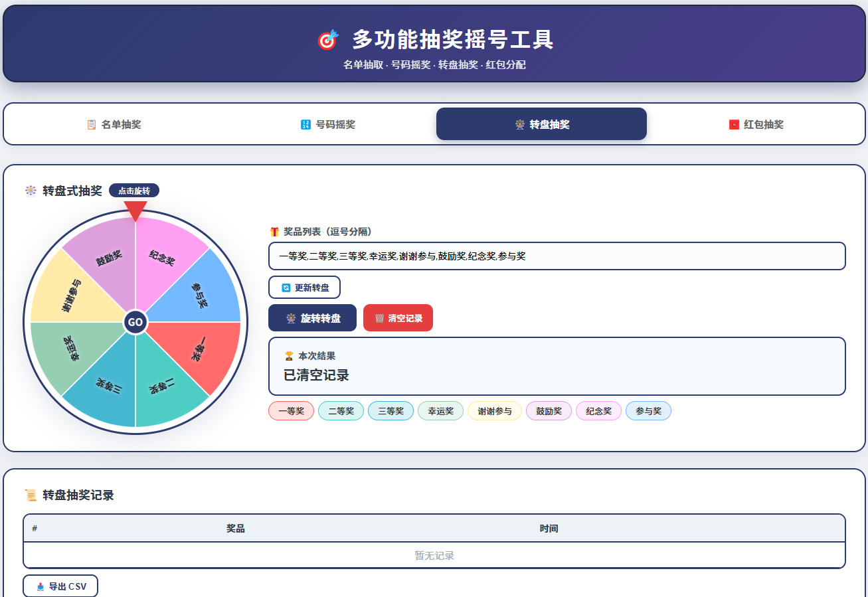
Task: Click the gift icon beside 奖品列表
Action: pos(274,232)
